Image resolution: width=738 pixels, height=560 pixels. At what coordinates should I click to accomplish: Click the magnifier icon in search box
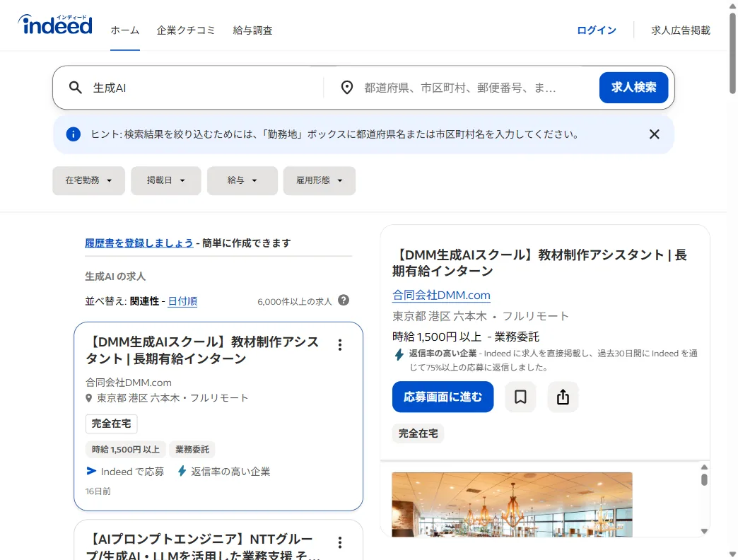[x=76, y=88]
